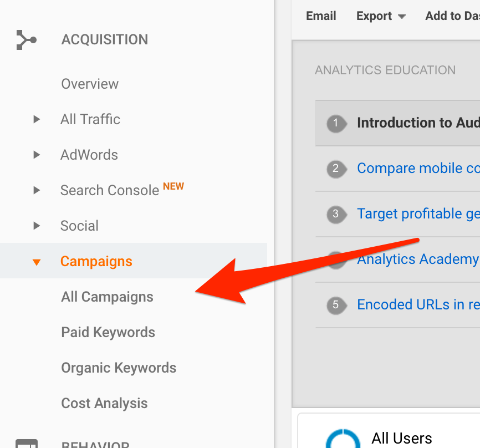Open Organic Keywords report

pyautogui.click(x=119, y=368)
